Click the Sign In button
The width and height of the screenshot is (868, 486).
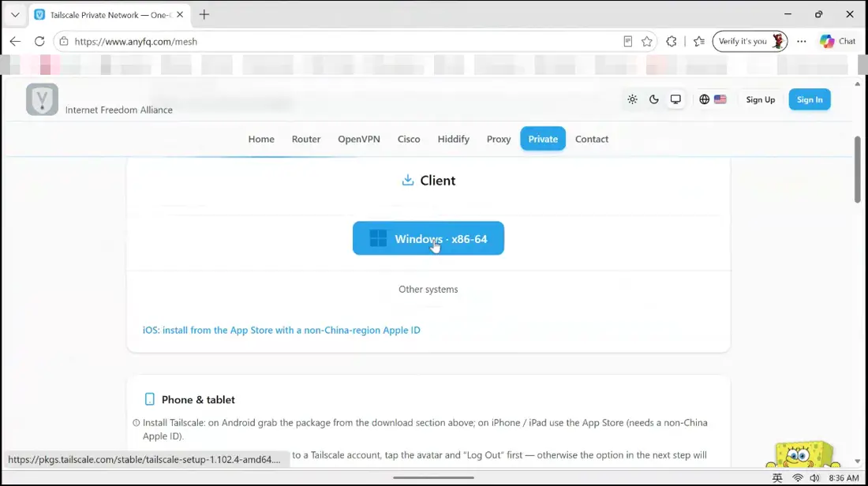(x=810, y=99)
